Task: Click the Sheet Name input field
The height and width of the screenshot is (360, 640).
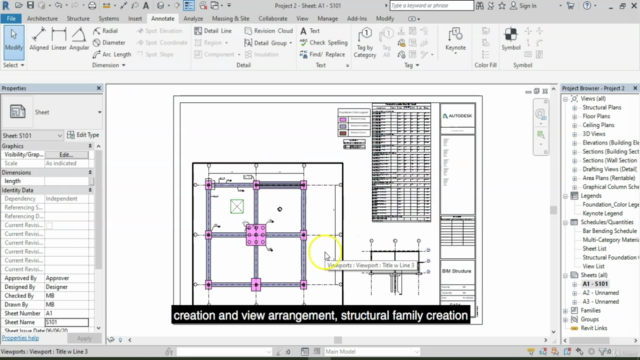Action: pos(67,322)
